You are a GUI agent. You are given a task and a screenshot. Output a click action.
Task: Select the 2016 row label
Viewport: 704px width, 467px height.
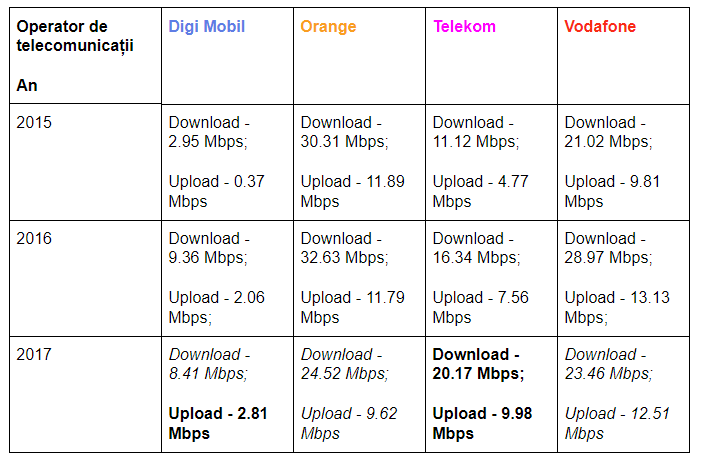click(34, 239)
